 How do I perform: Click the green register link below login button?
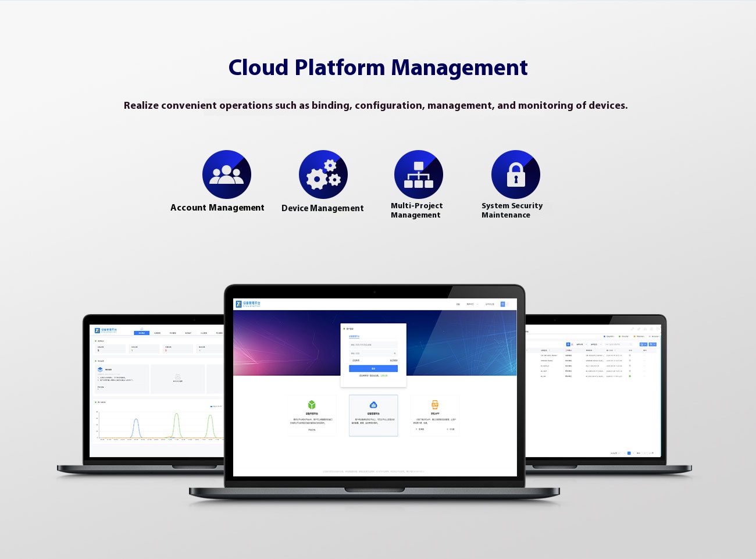click(384, 376)
